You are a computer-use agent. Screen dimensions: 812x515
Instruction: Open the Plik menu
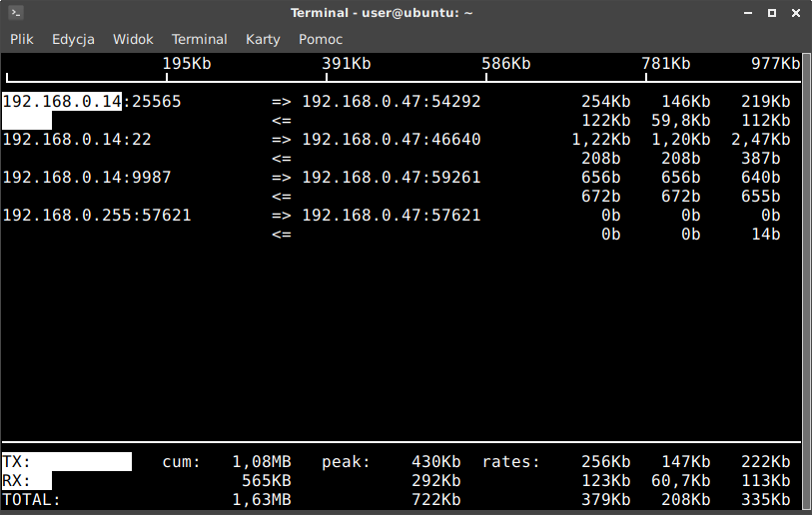click(22, 39)
